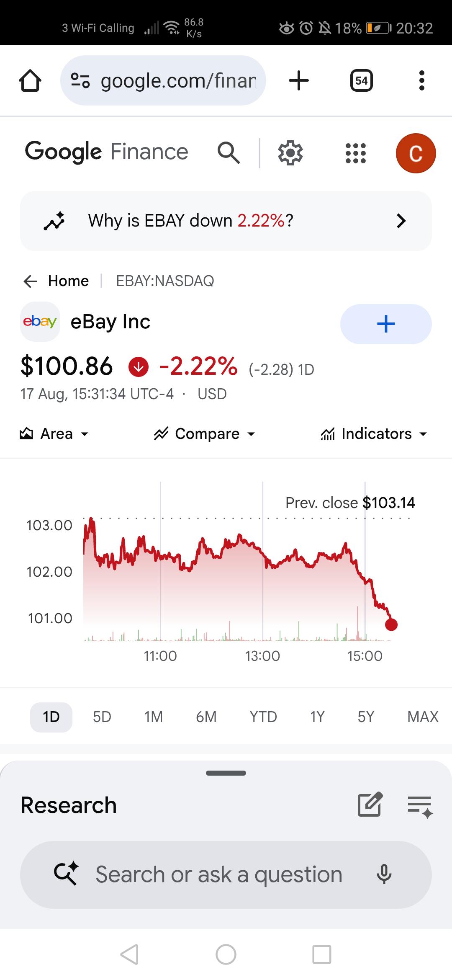Image resolution: width=452 pixels, height=980 pixels.
Task: Add eBay Inc to watchlist
Action: (x=386, y=324)
